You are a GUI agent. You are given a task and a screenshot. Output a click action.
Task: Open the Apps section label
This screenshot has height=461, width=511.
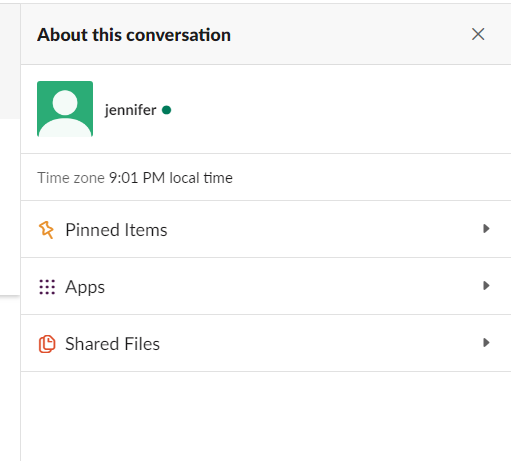click(85, 287)
